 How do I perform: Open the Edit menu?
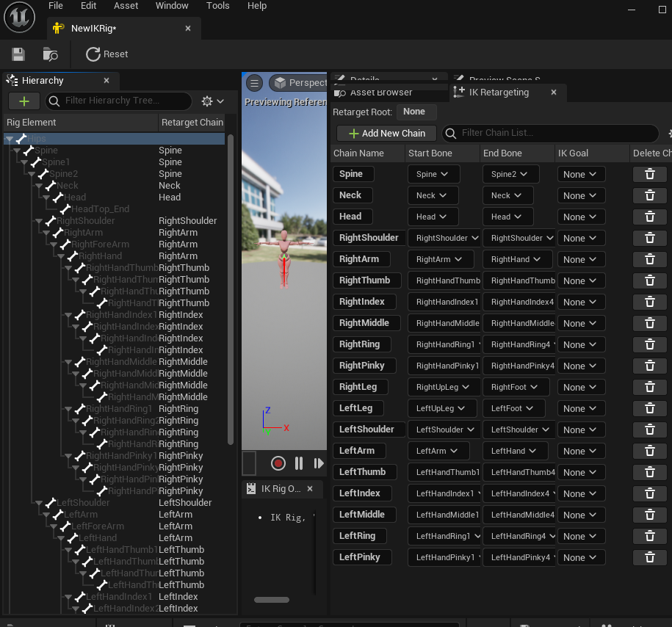pyautogui.click(x=88, y=6)
